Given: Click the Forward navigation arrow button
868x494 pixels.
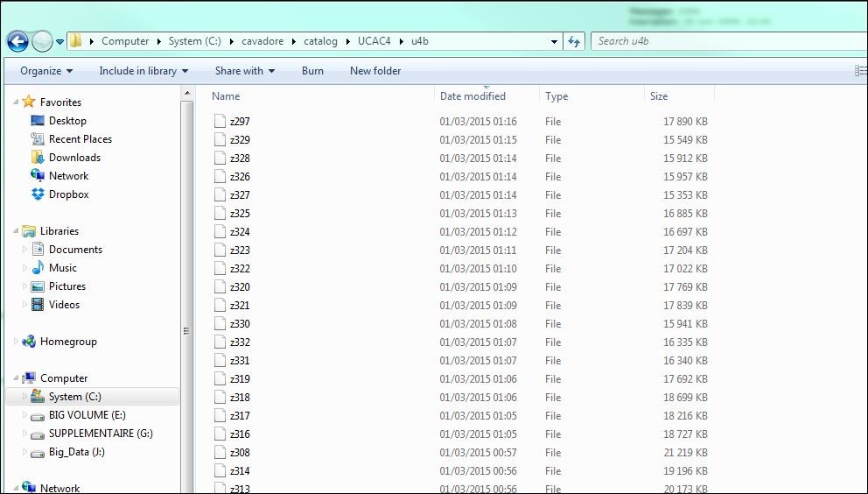Looking at the screenshot, I should click(x=42, y=41).
